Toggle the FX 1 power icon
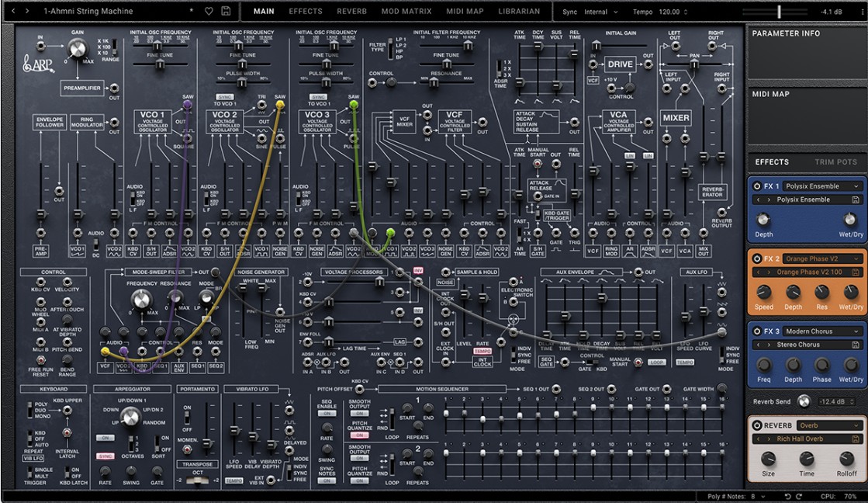The image size is (868, 503). tap(757, 186)
